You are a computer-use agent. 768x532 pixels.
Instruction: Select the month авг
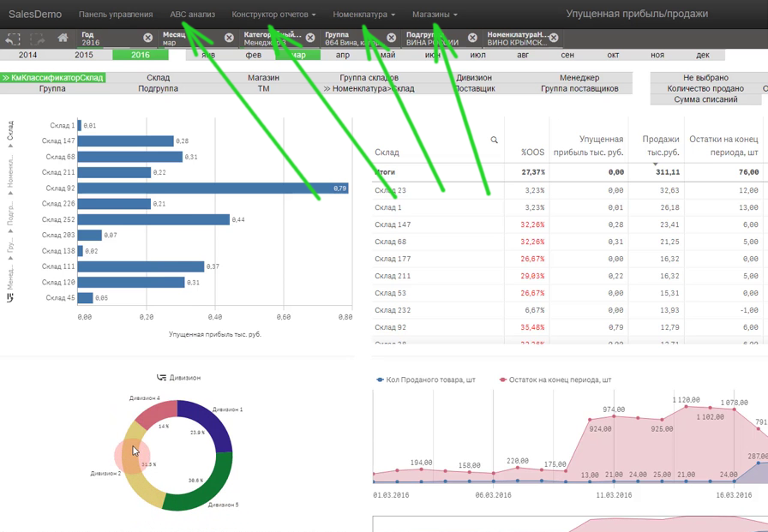point(523,55)
